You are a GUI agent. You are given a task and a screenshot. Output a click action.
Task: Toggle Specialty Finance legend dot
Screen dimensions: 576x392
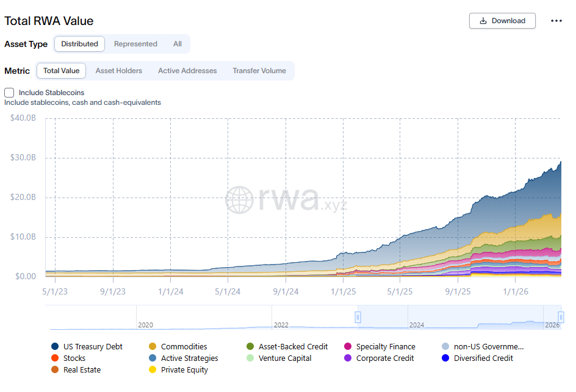348,347
